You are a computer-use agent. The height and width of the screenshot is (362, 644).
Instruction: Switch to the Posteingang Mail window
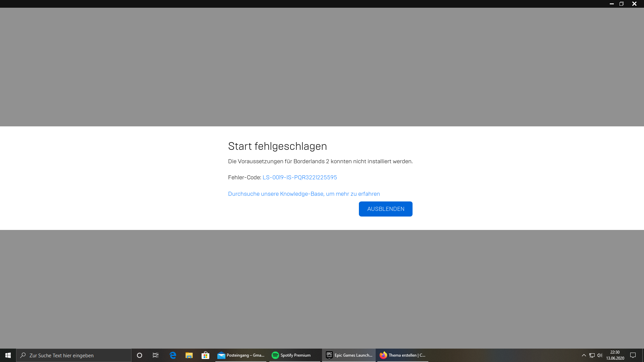[241, 355]
